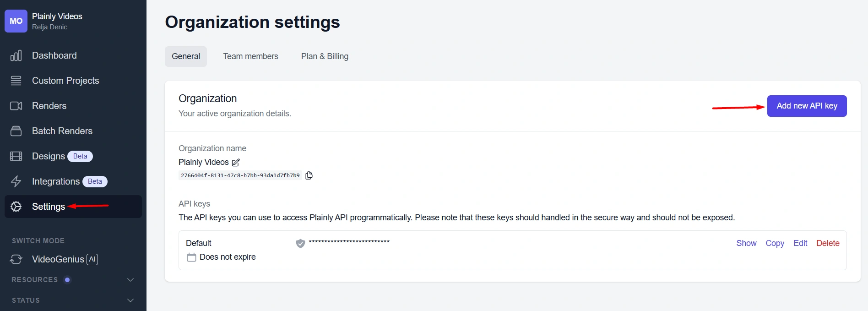868x311 pixels.
Task: Open the Plan & Billing tab
Action: point(325,56)
